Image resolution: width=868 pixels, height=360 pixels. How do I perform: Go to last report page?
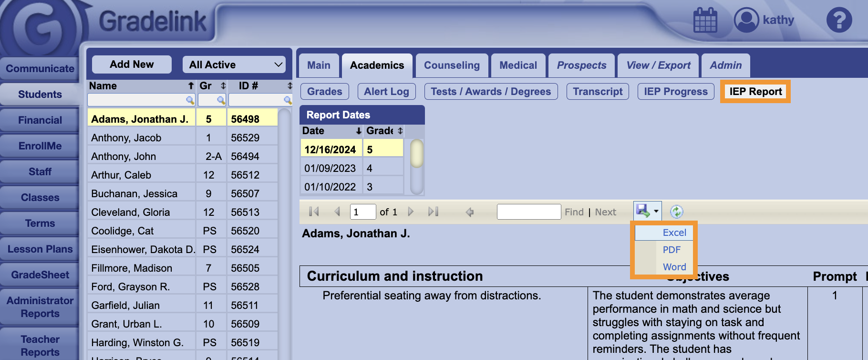coord(433,212)
